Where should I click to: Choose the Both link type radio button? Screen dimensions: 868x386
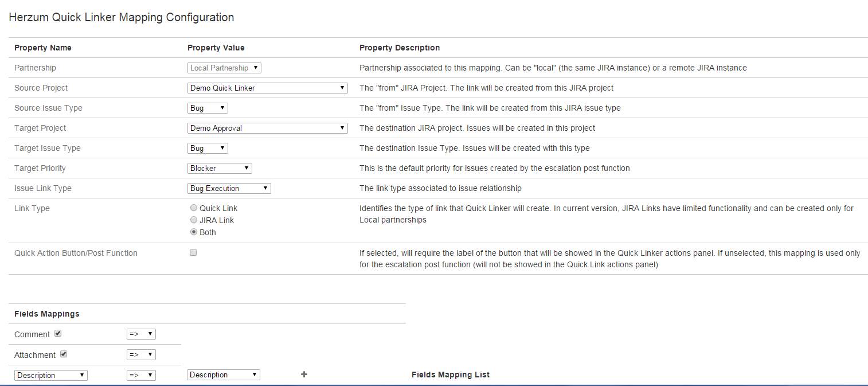(194, 232)
